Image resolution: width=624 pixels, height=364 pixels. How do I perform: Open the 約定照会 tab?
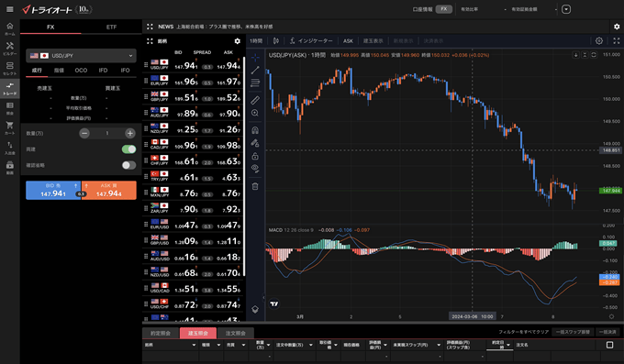(161, 333)
